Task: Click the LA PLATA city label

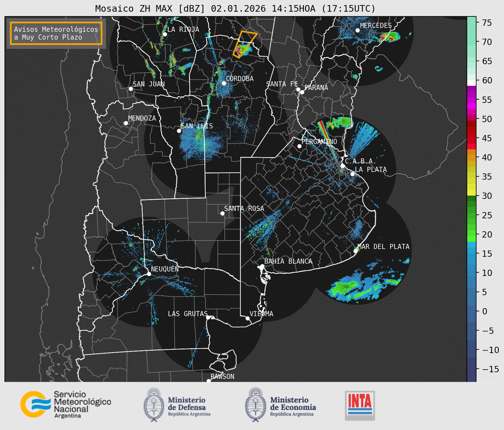Action: click(x=371, y=170)
